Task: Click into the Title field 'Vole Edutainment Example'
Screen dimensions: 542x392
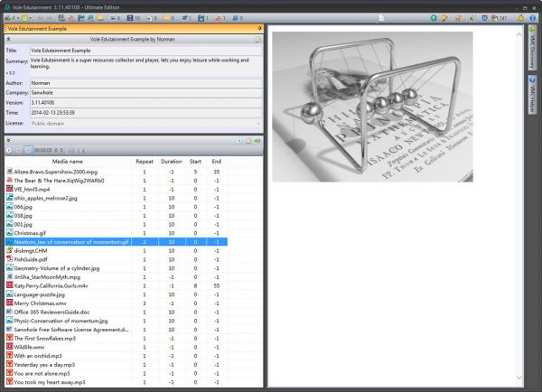Action: 145,51
